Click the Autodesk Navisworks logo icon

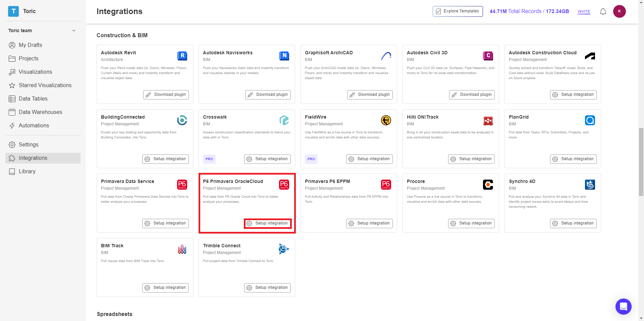pos(284,56)
